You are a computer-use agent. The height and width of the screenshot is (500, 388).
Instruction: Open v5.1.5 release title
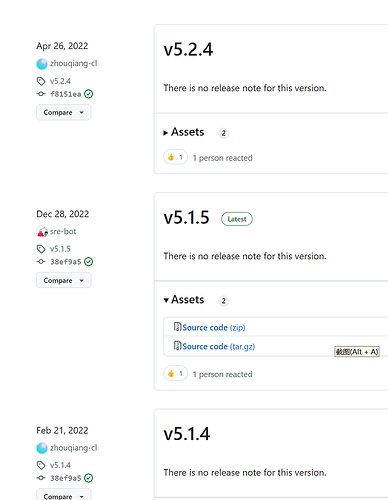186,218
